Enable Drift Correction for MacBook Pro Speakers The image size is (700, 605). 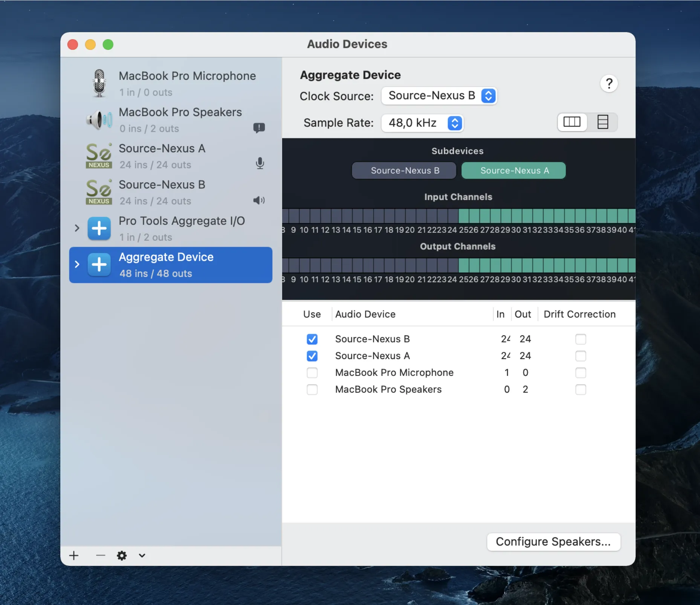point(581,390)
